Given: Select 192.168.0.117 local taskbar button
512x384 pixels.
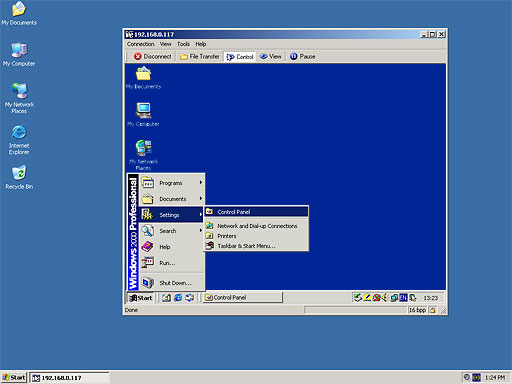Looking at the screenshot, I should click(69, 378).
